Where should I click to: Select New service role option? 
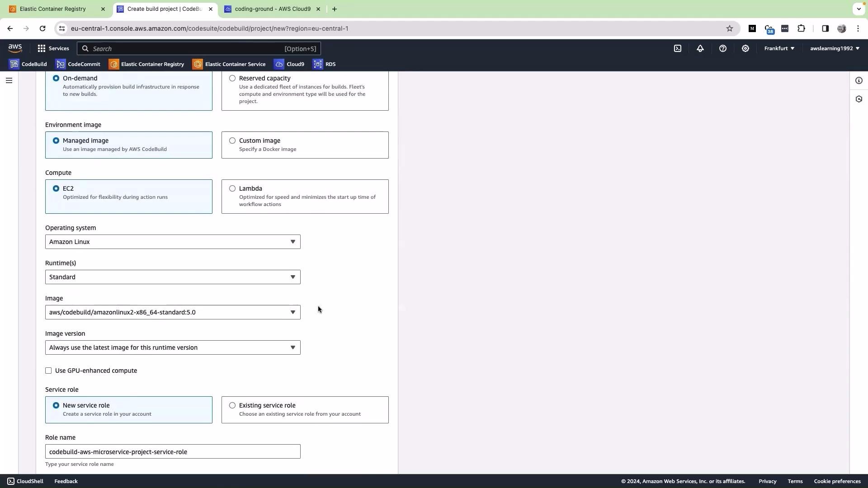(x=56, y=405)
